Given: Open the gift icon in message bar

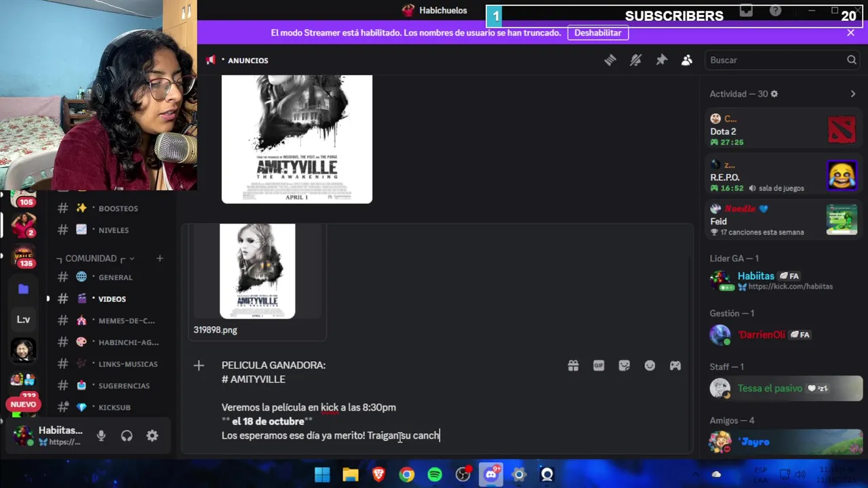Looking at the screenshot, I should (x=573, y=366).
